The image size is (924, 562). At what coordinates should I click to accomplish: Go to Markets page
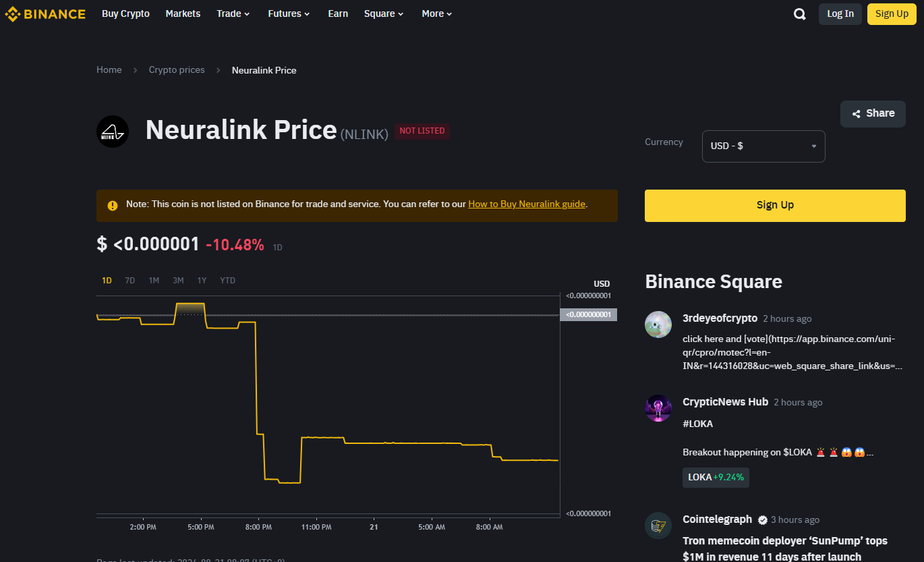(x=183, y=13)
